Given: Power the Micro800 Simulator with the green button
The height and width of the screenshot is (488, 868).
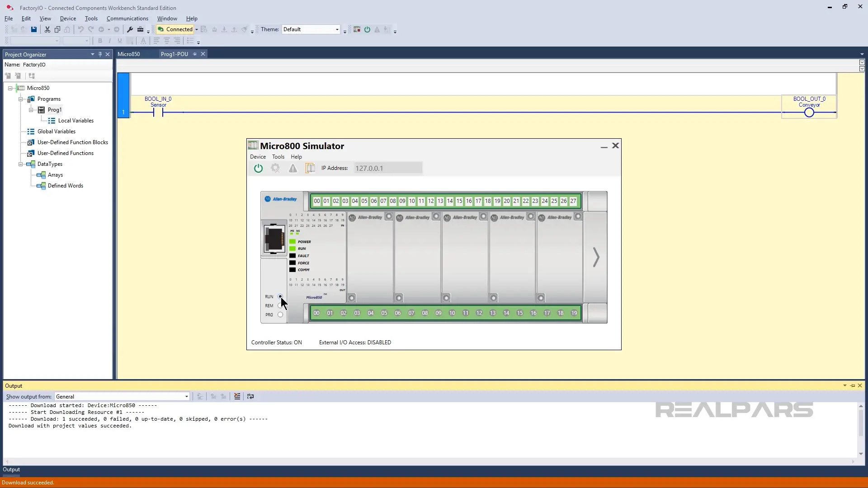Looking at the screenshot, I should pyautogui.click(x=258, y=168).
